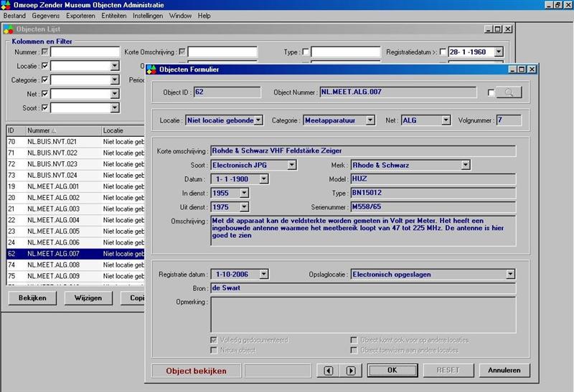Screen dimensions: 574x392
Task: Click the Omschrijving description text area
Action: (363, 231)
